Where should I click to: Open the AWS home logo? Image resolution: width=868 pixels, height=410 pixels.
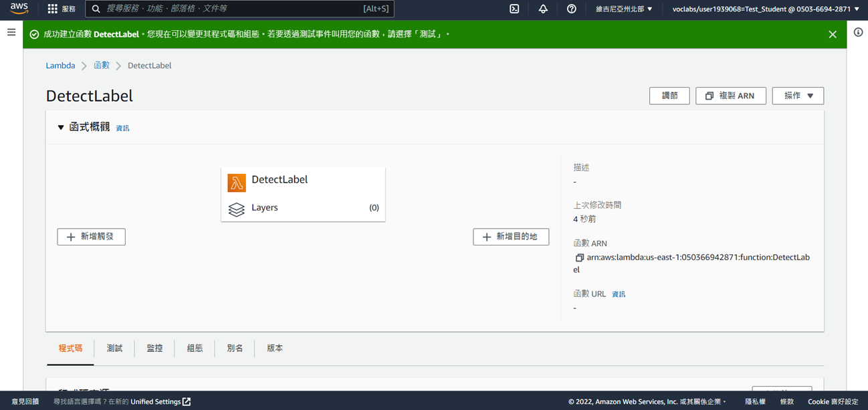click(x=19, y=9)
